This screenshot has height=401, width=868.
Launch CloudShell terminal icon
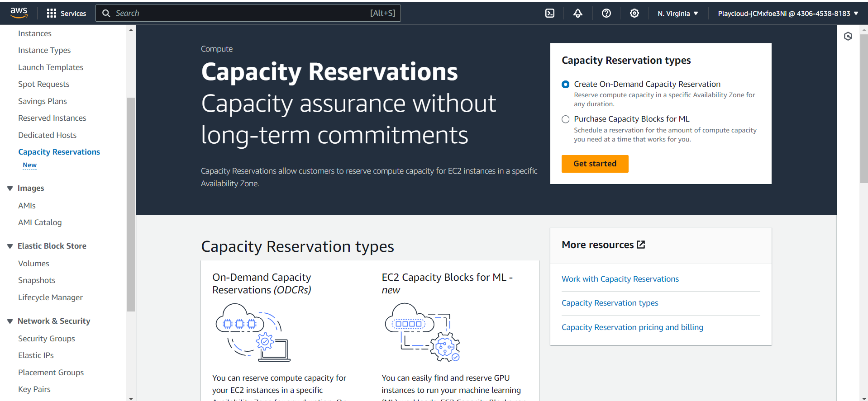point(549,13)
